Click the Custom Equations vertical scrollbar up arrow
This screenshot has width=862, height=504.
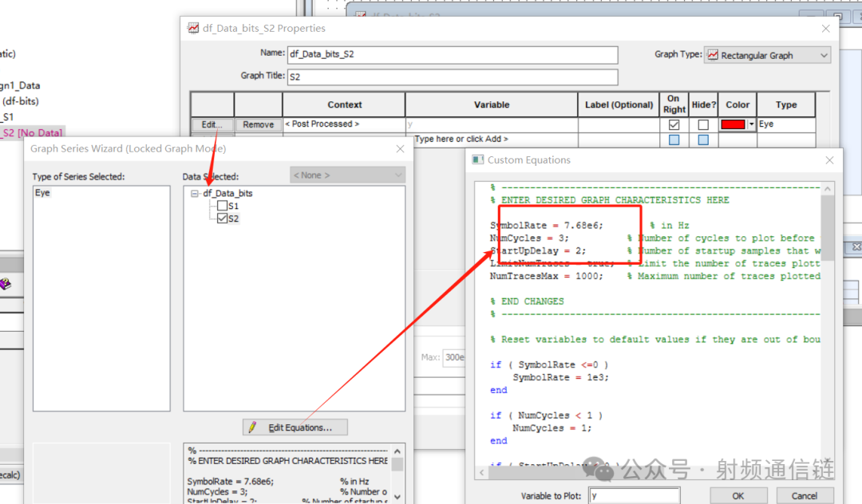point(828,189)
